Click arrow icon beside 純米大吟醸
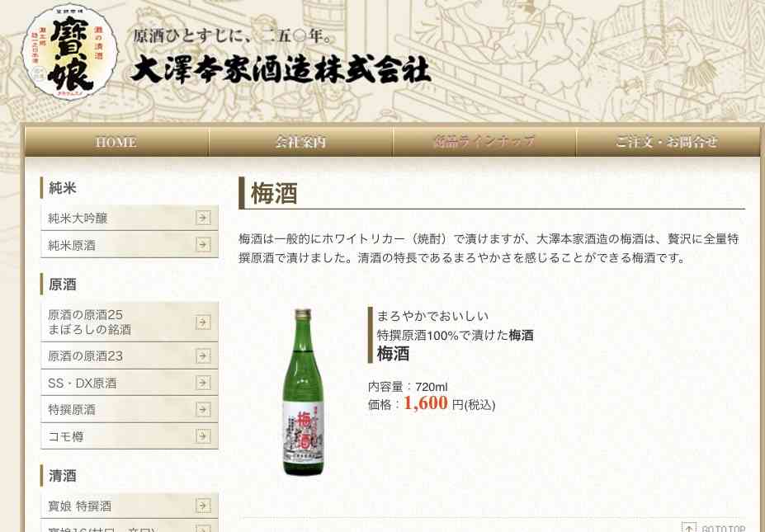The height and width of the screenshot is (532, 765). pos(203,218)
